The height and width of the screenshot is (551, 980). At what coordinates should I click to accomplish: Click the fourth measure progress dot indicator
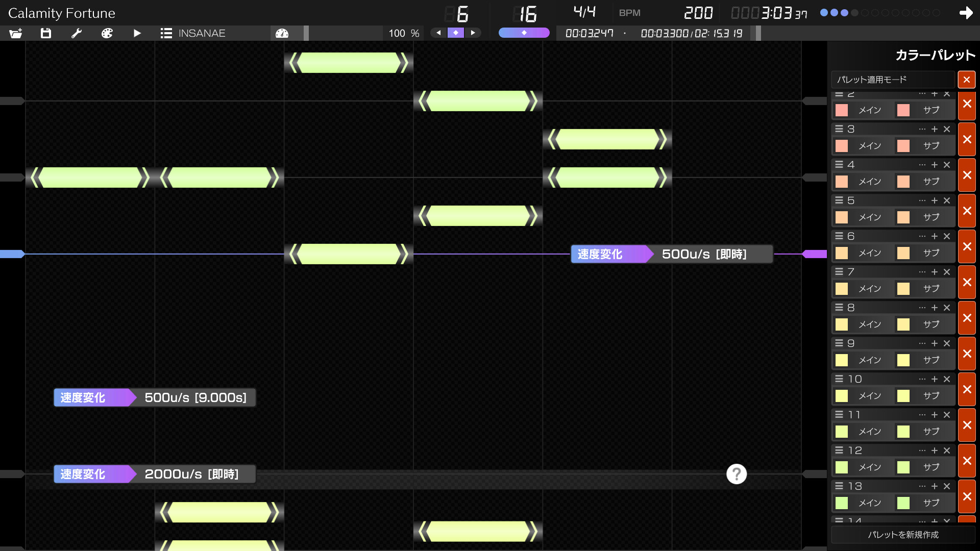coord(854,13)
